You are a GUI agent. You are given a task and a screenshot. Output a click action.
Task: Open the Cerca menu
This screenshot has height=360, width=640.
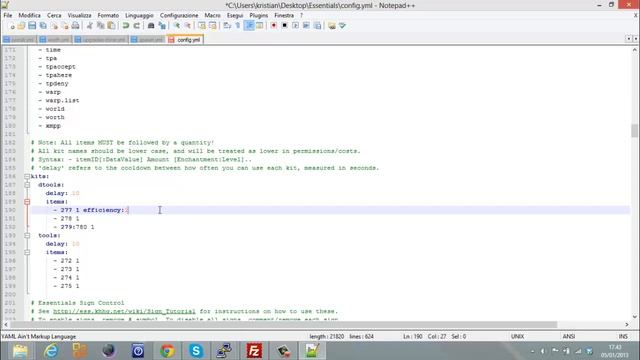(54, 15)
